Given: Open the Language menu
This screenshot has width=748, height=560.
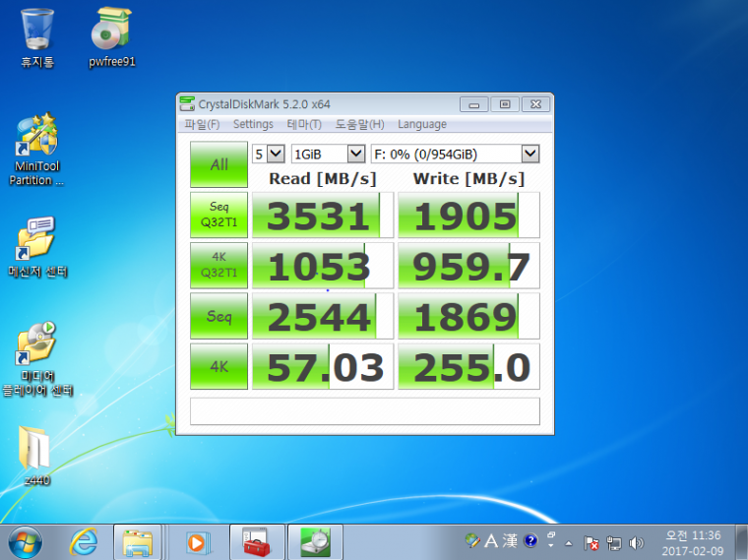Looking at the screenshot, I should 422,124.
